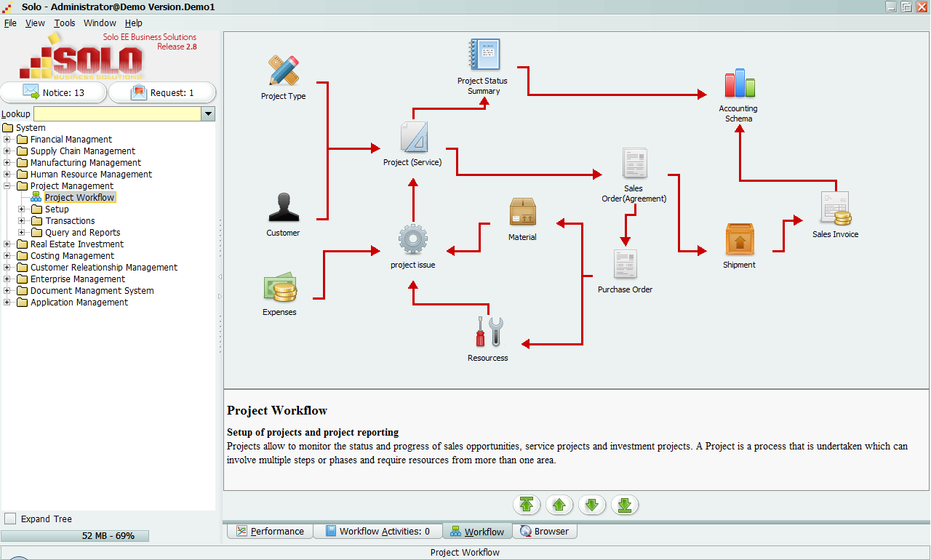Click the Shipment orange box icon
This screenshot has height=560, width=931.
[739, 239]
